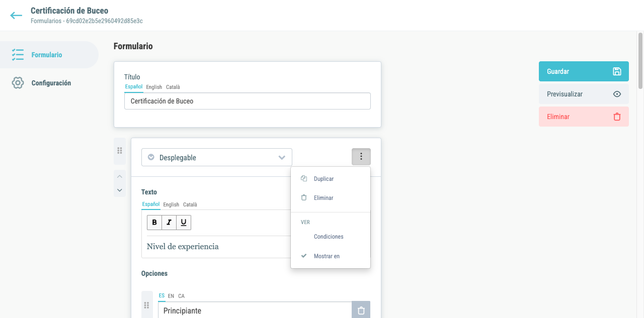The image size is (644, 318).
Task: Click the red trash icon
Action: [x=617, y=117]
